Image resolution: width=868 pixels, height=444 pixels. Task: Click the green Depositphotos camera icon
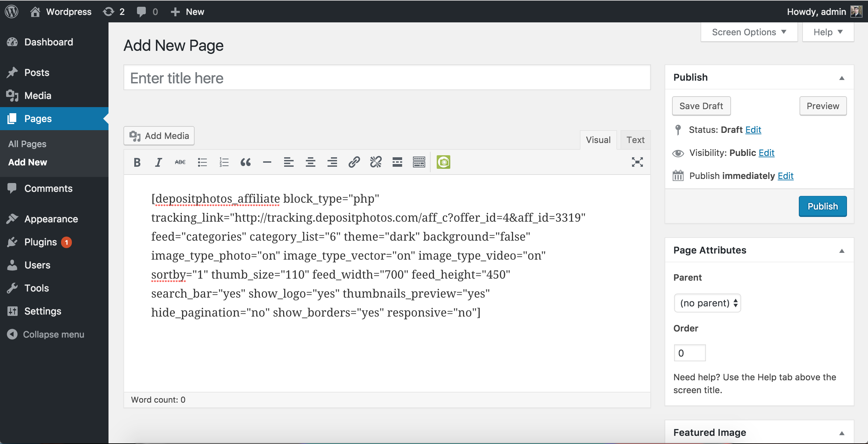(443, 162)
